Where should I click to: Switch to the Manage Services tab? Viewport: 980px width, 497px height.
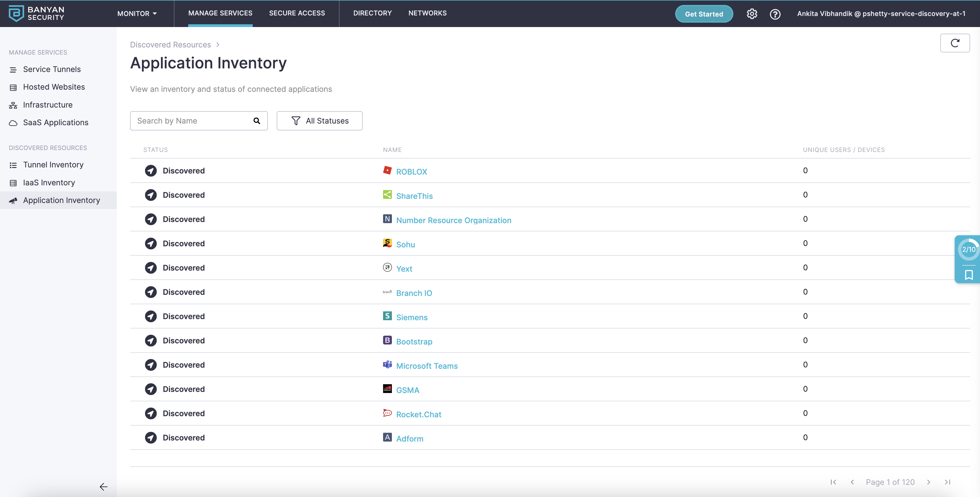point(220,13)
